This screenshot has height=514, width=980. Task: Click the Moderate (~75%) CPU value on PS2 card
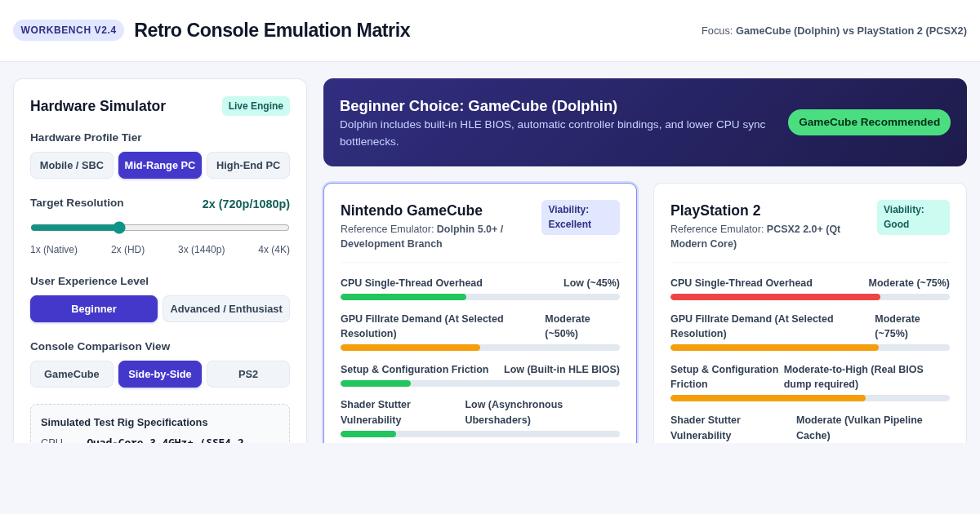[909, 283]
